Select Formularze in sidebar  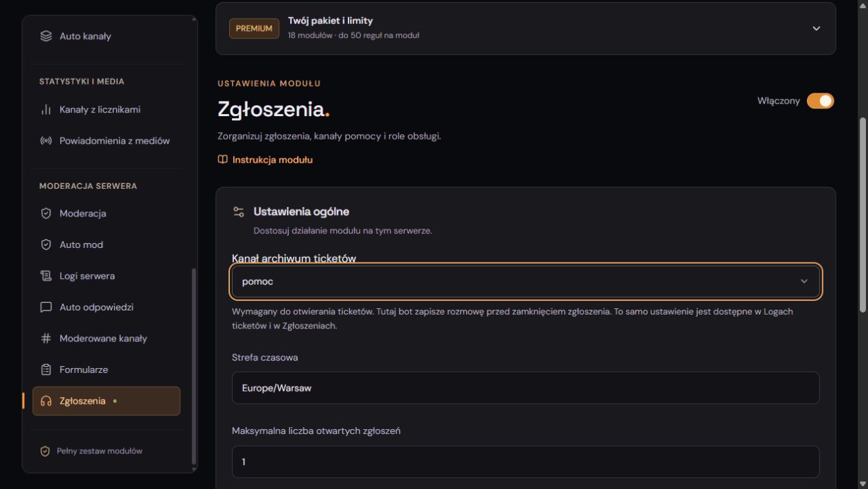pos(106,369)
